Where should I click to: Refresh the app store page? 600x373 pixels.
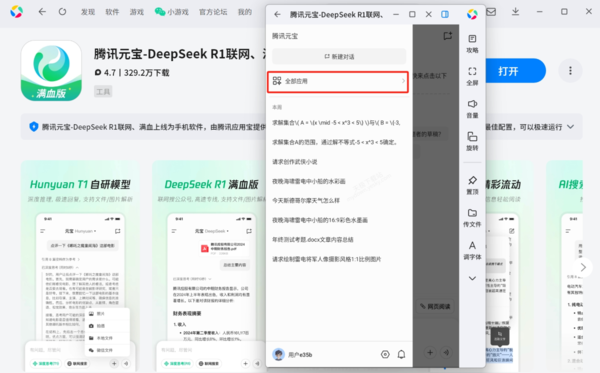click(62, 12)
